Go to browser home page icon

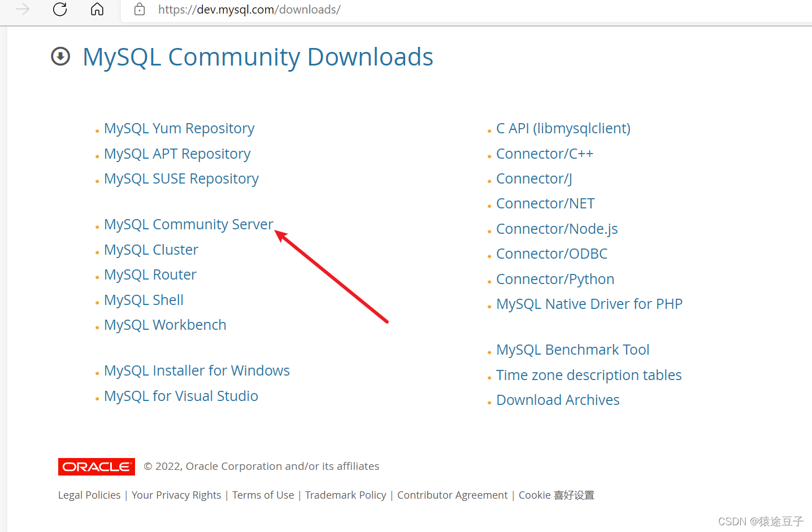tap(97, 9)
